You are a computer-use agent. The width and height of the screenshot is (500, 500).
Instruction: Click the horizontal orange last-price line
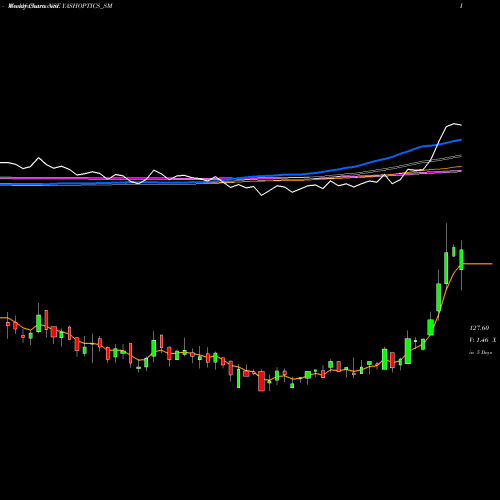pyautogui.click(x=478, y=264)
